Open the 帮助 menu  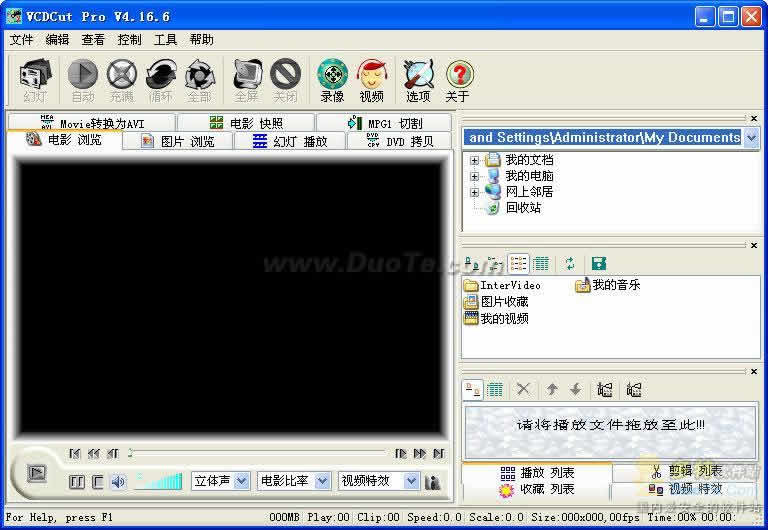[x=201, y=40]
